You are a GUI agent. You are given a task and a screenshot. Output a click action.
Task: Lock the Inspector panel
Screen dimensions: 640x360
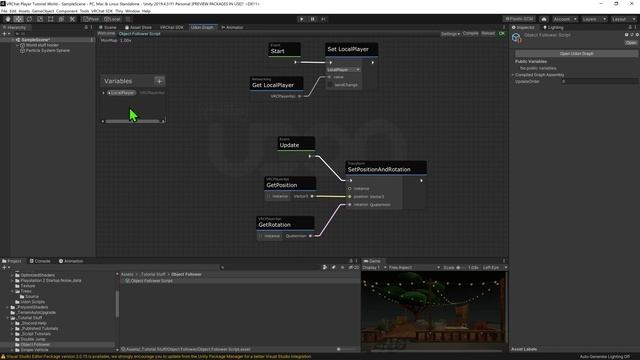[x=630, y=27]
